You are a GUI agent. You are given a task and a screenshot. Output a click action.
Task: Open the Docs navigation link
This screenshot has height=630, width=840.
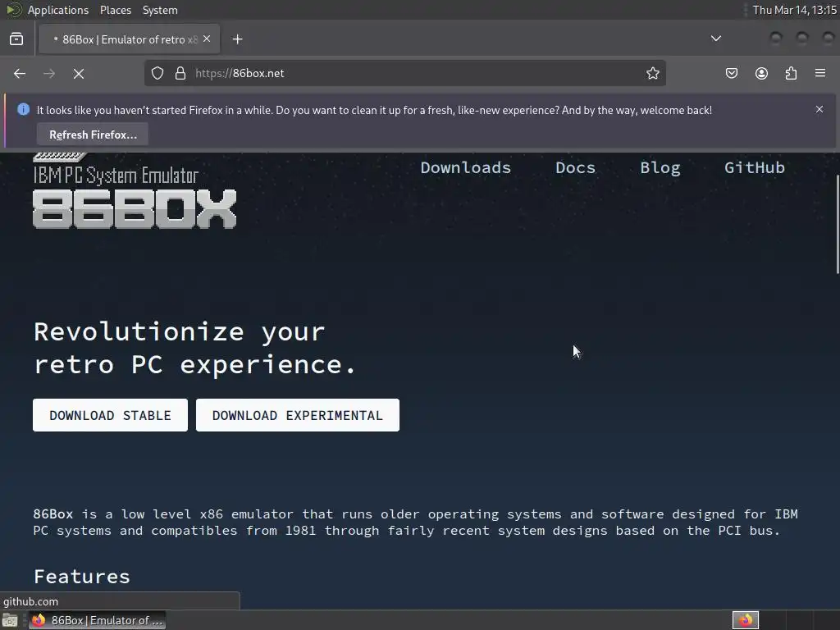pos(575,167)
